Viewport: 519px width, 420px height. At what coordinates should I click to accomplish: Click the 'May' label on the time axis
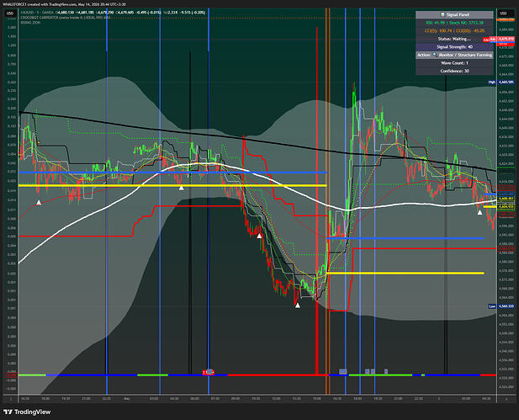coord(126,398)
